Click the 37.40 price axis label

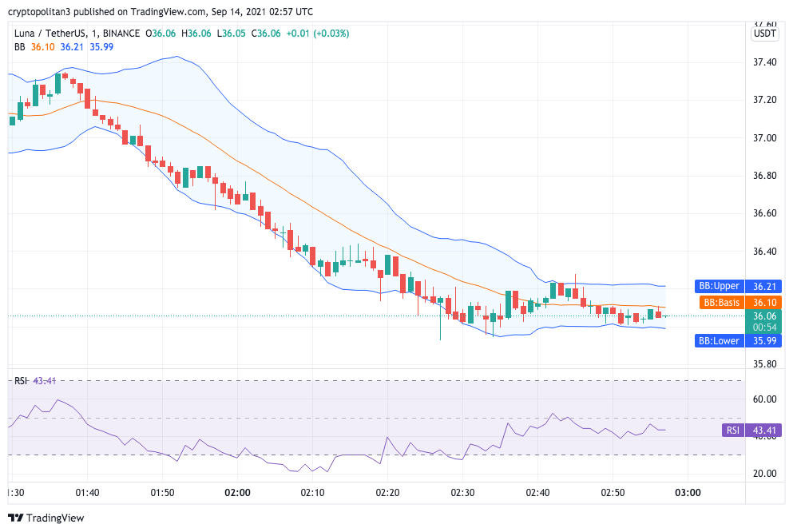pos(765,62)
